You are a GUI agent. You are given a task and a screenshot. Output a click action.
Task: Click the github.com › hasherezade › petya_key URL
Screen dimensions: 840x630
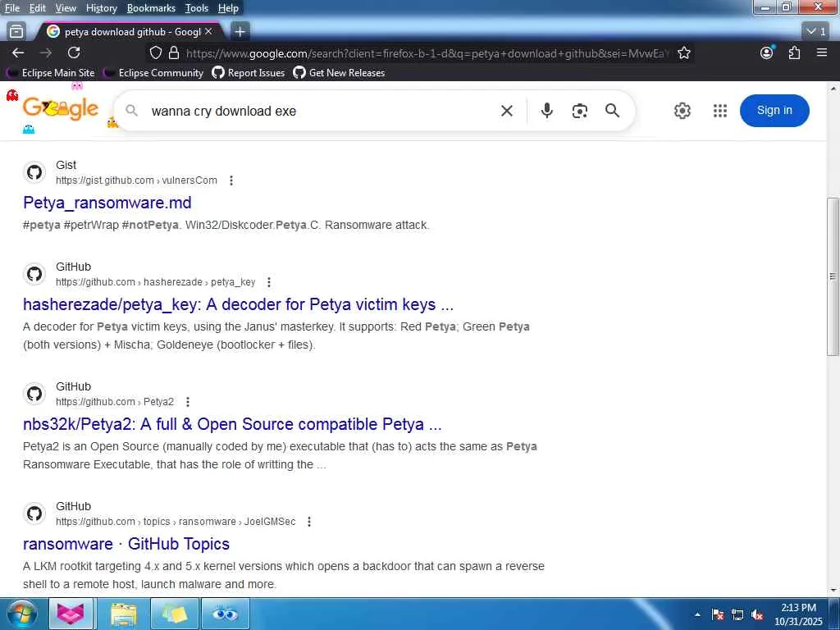click(x=155, y=282)
